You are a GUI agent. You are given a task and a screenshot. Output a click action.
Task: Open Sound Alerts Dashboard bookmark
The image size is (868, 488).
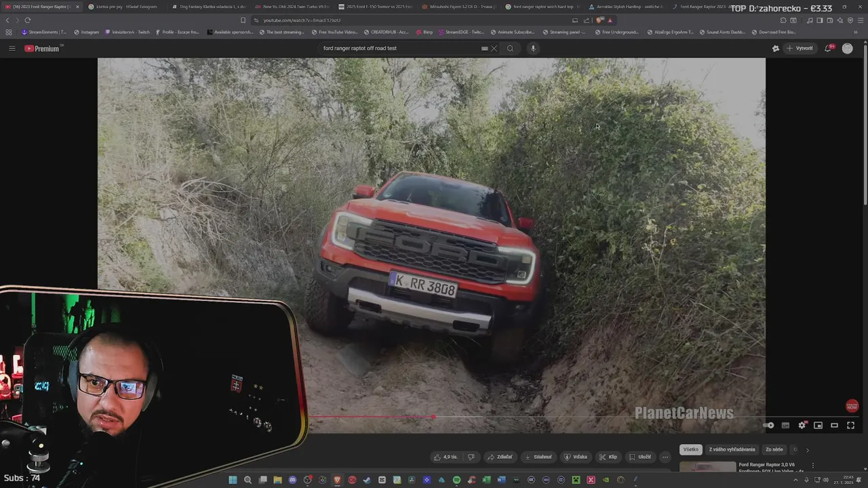722,32
